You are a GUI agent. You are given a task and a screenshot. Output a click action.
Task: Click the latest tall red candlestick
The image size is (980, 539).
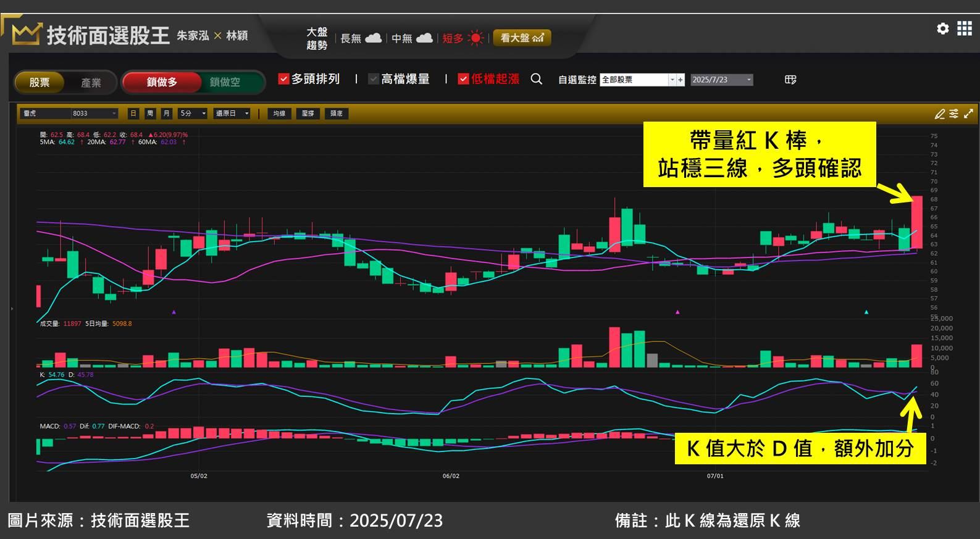click(917, 222)
